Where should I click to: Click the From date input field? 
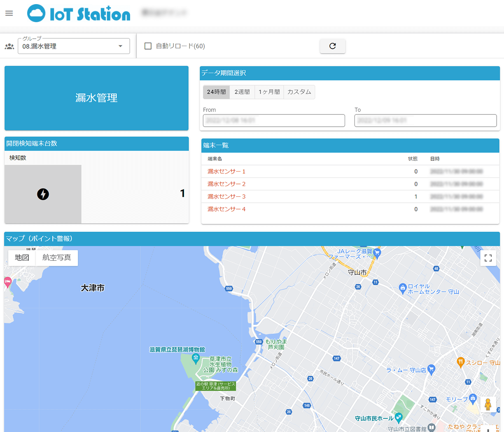point(274,121)
